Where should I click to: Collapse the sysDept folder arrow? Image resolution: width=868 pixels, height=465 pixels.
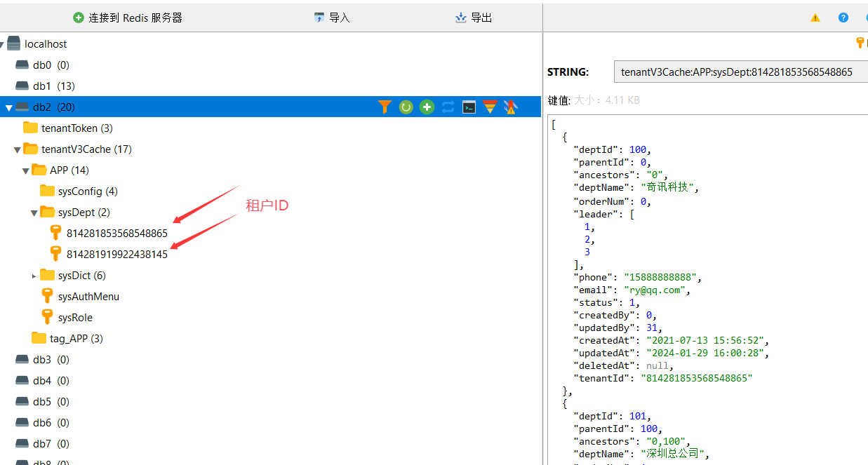[34, 213]
